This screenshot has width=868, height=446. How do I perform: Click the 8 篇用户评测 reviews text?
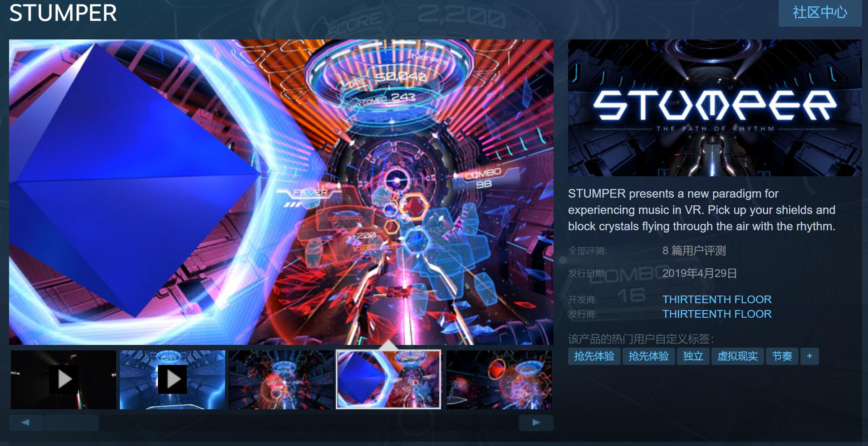pyautogui.click(x=694, y=251)
